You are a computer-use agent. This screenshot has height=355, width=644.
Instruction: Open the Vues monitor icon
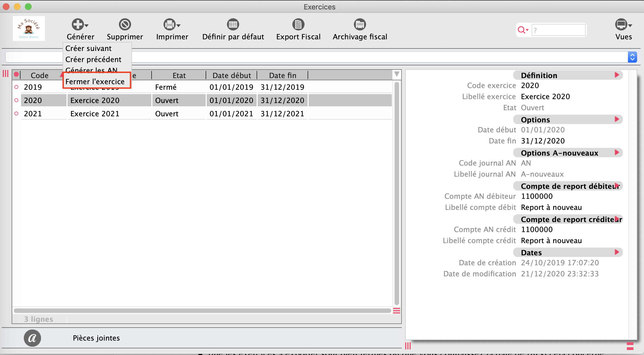coord(621,24)
